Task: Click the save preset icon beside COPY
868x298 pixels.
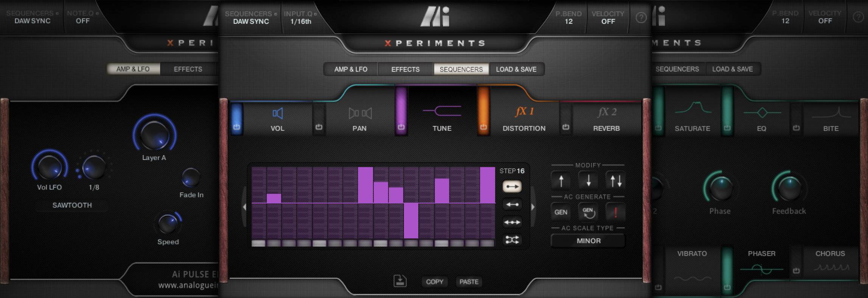Action: (400, 281)
